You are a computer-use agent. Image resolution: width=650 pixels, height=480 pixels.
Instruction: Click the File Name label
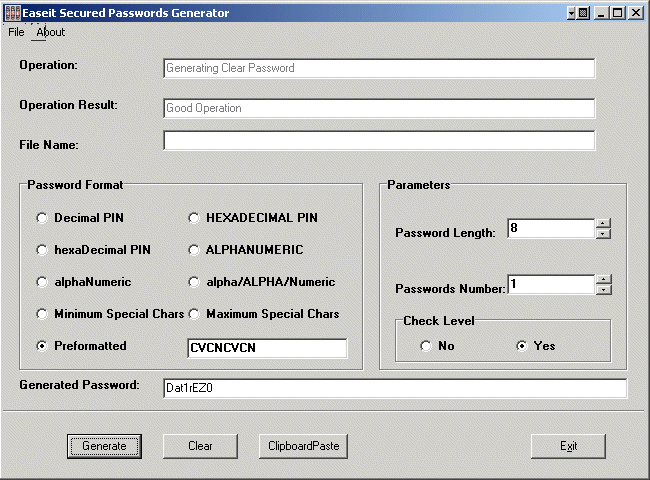[x=49, y=145]
